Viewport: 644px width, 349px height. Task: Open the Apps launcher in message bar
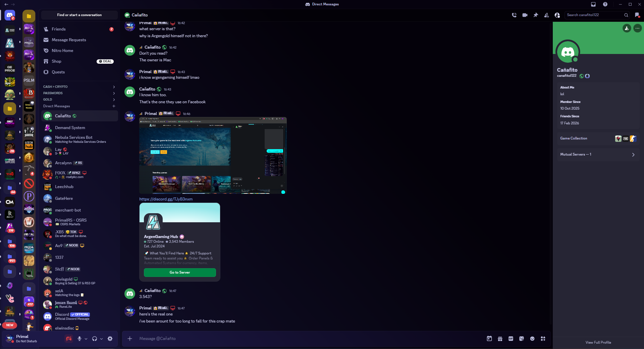tap(543, 339)
